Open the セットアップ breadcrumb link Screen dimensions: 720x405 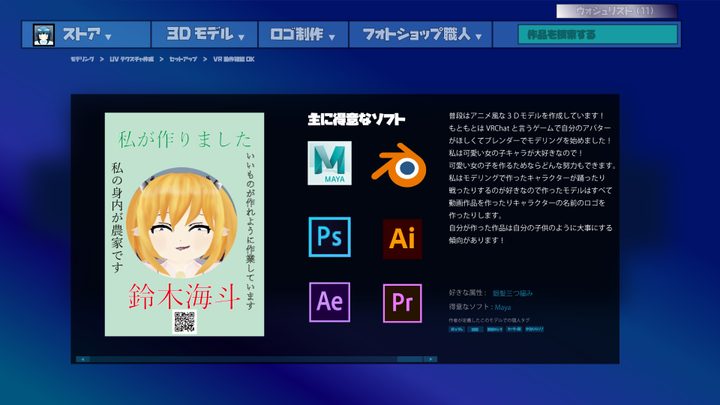point(182,60)
